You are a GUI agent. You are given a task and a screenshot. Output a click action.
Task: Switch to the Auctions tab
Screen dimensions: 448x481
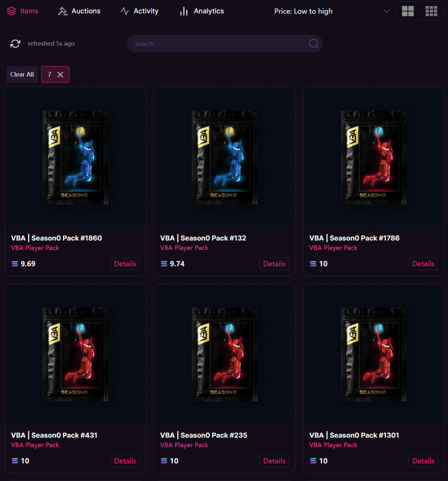[79, 11]
